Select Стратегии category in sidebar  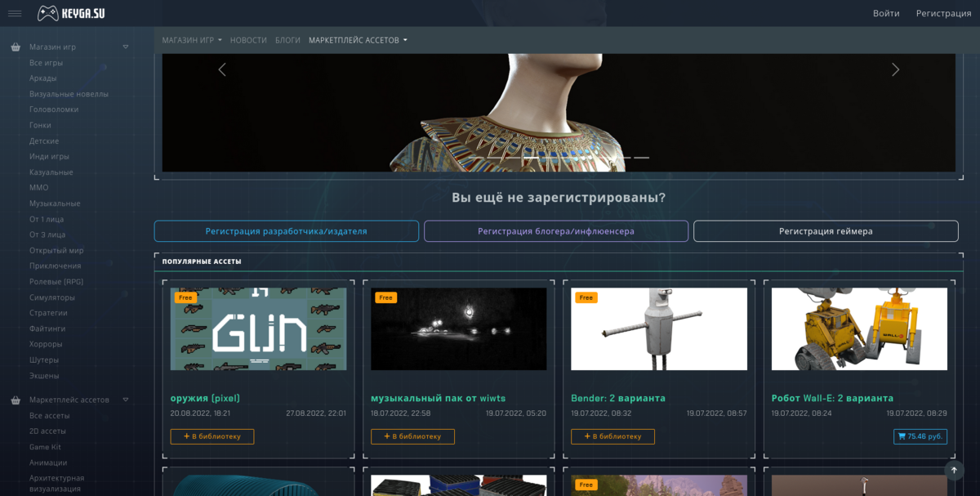click(x=48, y=313)
